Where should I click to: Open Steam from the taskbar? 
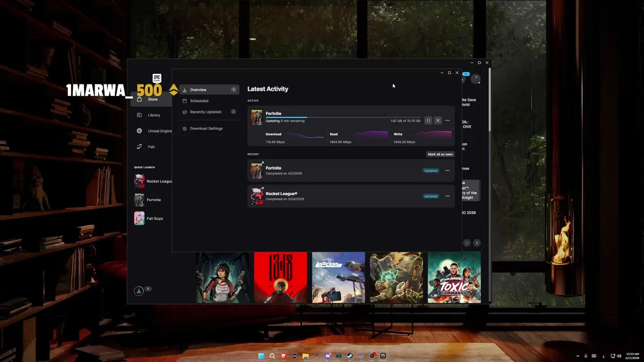coord(350,356)
